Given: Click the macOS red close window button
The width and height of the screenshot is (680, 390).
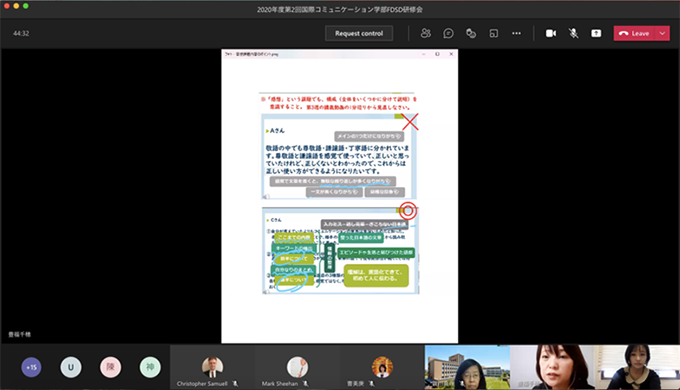Looking at the screenshot, I should pos(7,6).
